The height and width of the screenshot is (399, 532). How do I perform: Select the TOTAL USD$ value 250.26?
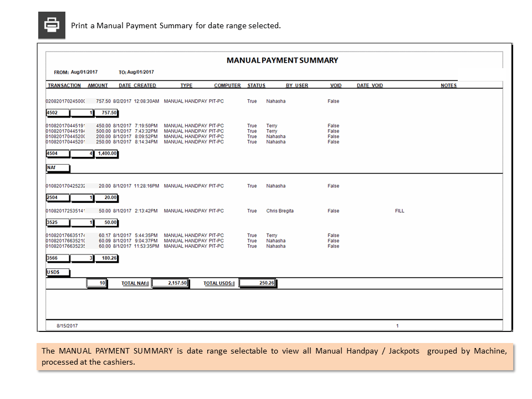258,283
